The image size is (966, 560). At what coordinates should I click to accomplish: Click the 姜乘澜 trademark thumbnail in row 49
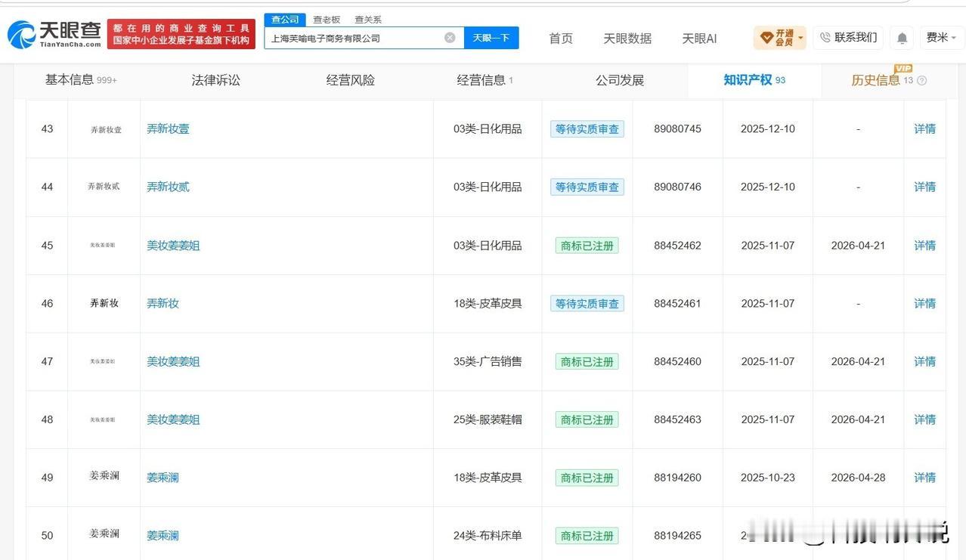point(104,476)
